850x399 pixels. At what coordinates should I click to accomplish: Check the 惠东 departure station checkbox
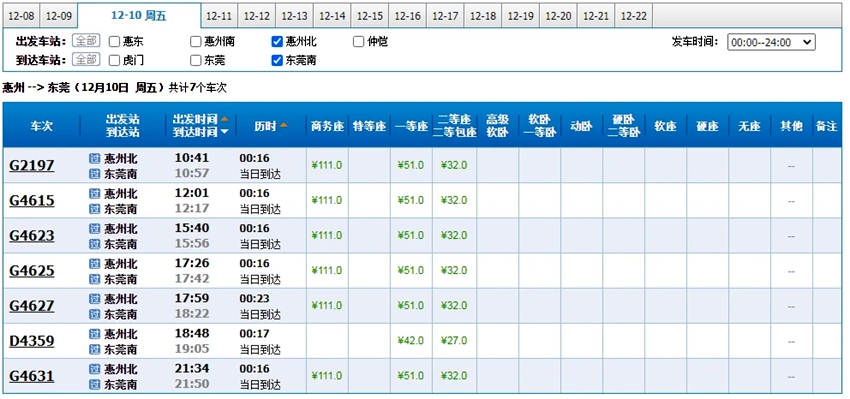pos(114,42)
